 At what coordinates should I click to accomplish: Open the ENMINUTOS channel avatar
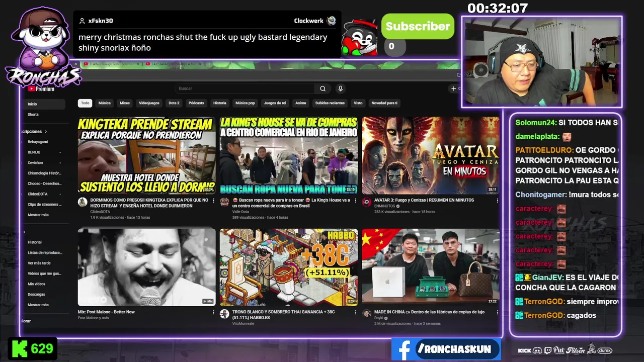(x=366, y=202)
